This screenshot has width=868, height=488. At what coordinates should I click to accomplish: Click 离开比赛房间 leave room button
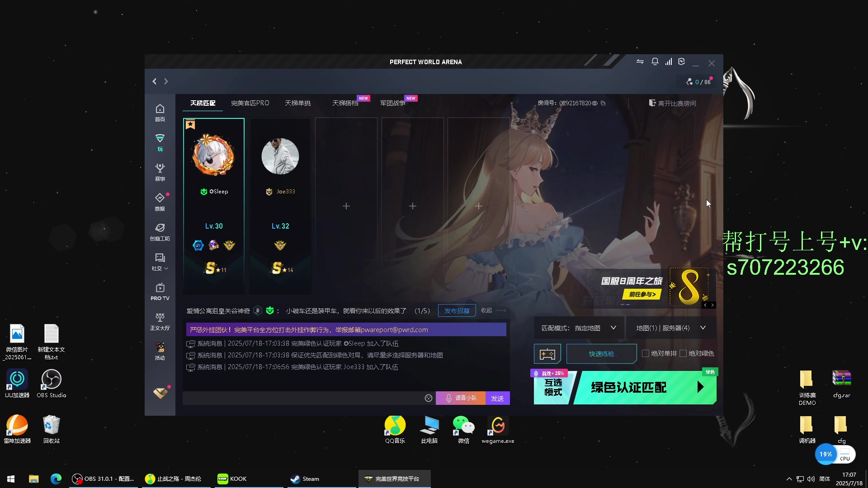point(672,103)
